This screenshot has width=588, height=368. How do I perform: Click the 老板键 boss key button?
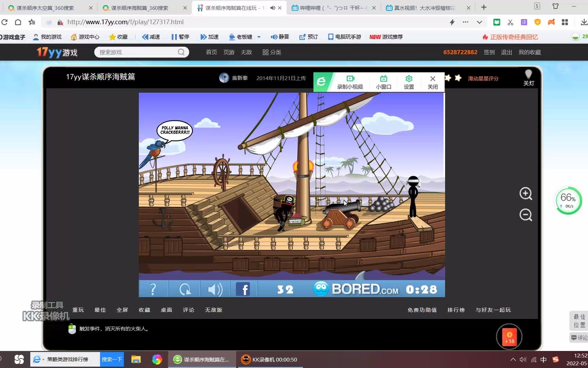[241, 37]
